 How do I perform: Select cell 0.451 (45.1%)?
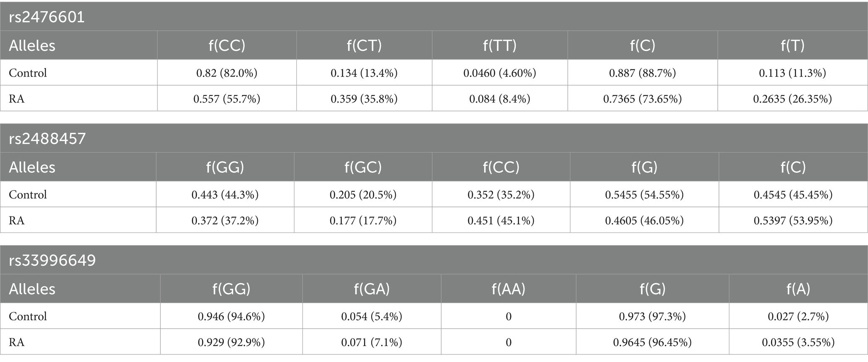click(501, 220)
